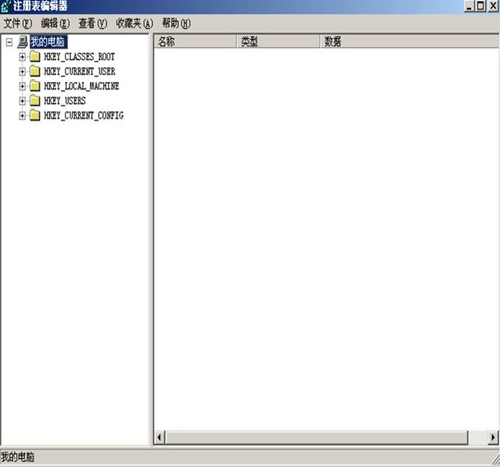
Task: Maximize the registry editor window
Action: pyautogui.click(x=481, y=6)
